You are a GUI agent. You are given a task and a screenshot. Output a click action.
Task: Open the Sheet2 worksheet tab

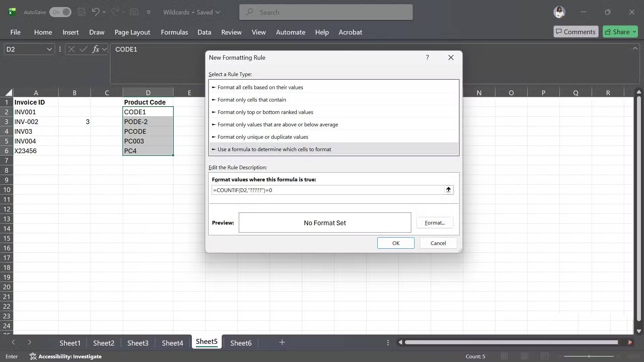click(x=104, y=343)
